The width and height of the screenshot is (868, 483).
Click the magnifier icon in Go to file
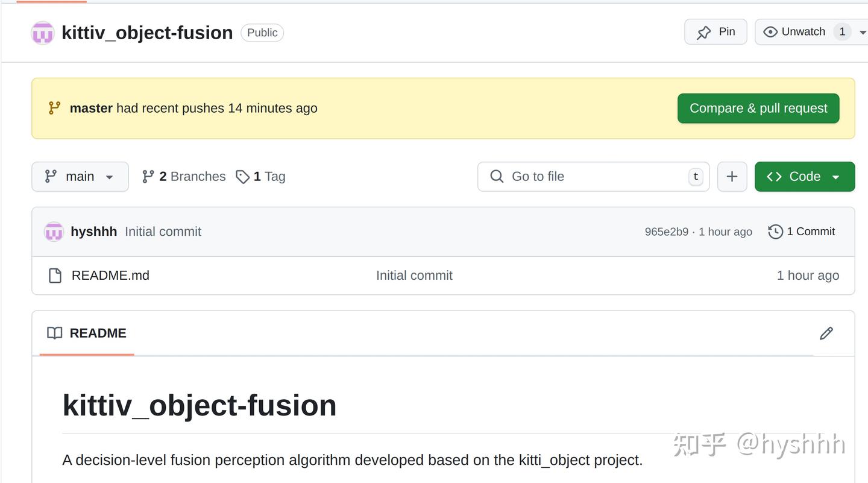(x=497, y=176)
